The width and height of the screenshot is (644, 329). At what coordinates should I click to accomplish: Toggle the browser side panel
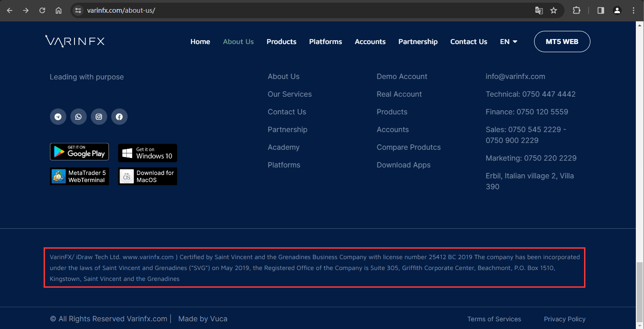(x=601, y=10)
